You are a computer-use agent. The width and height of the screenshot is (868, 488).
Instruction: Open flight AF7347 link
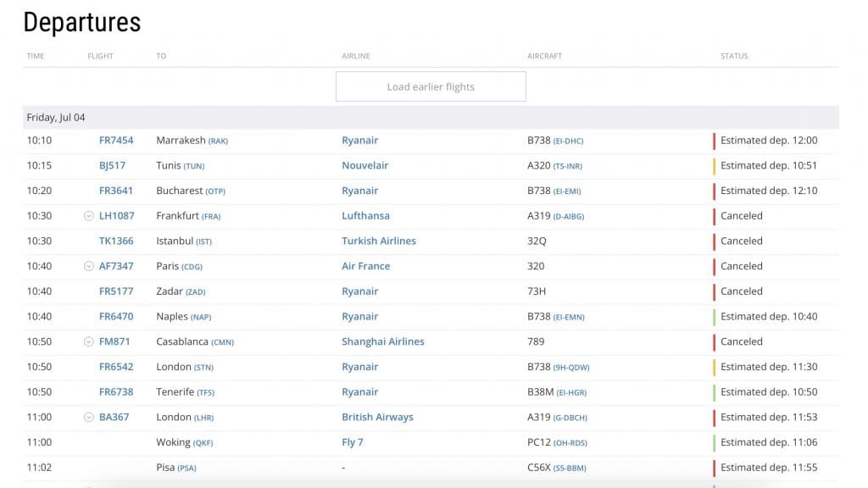point(116,266)
